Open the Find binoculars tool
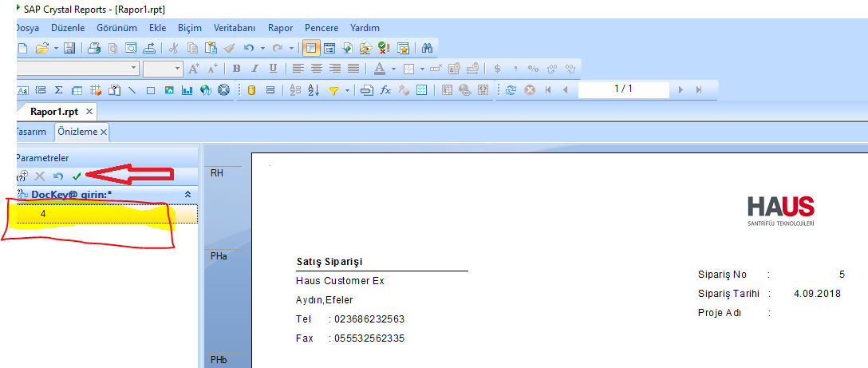This screenshot has height=368, width=868. (x=427, y=48)
